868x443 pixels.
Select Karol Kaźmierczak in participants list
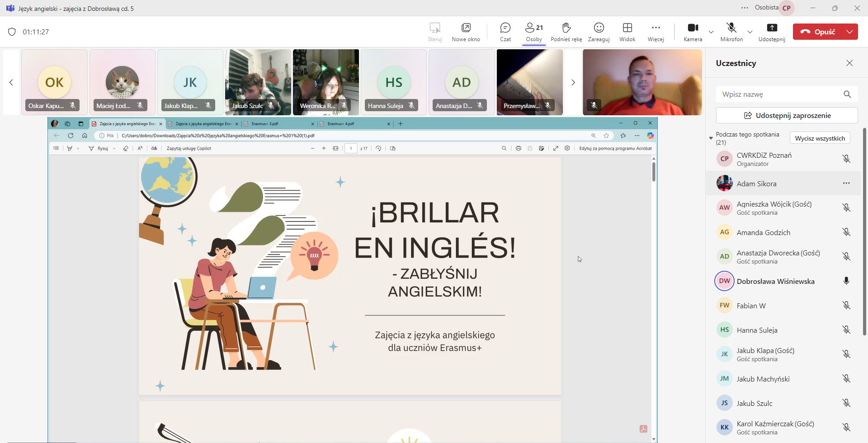point(783,428)
